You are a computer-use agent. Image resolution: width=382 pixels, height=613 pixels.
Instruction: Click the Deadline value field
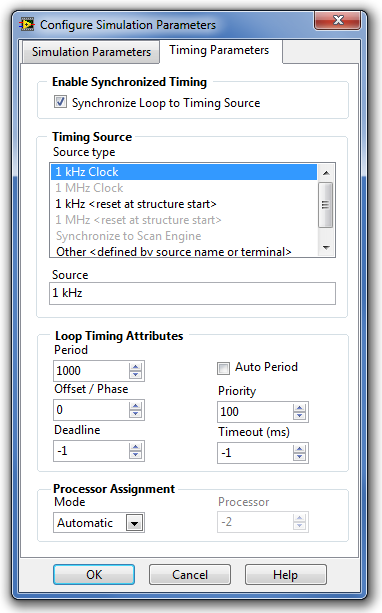[x=91, y=451]
